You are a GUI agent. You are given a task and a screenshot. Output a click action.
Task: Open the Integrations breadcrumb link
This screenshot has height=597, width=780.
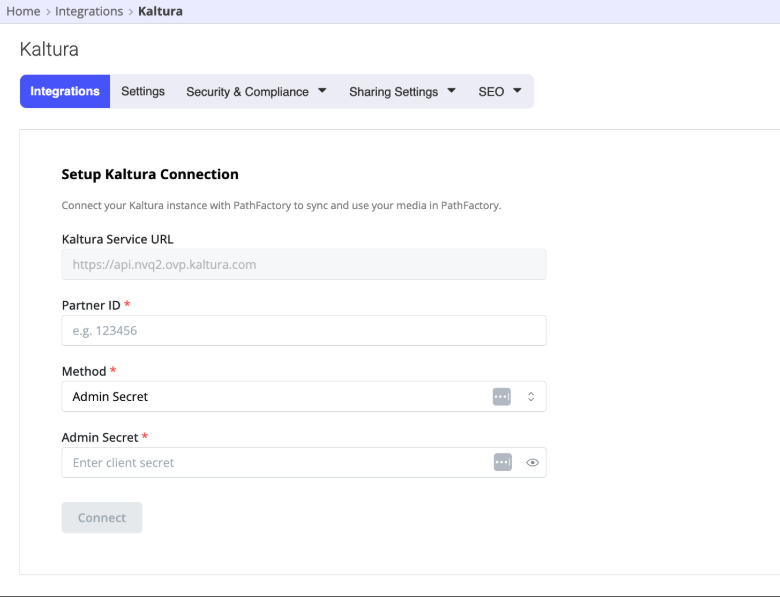(x=89, y=11)
